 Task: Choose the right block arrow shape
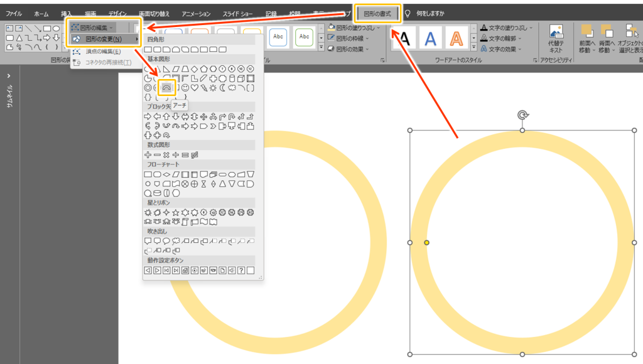[148, 117]
